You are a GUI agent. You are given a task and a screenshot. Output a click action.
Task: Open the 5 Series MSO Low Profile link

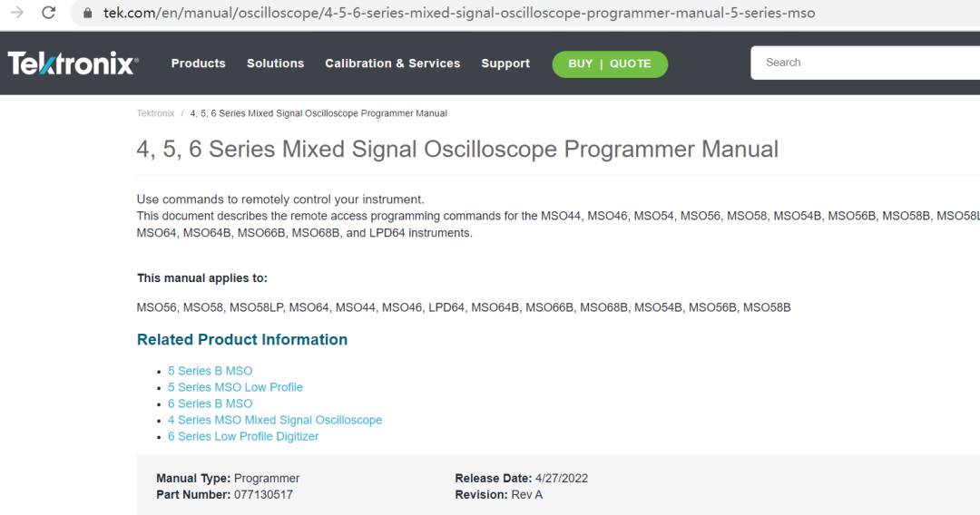point(235,387)
